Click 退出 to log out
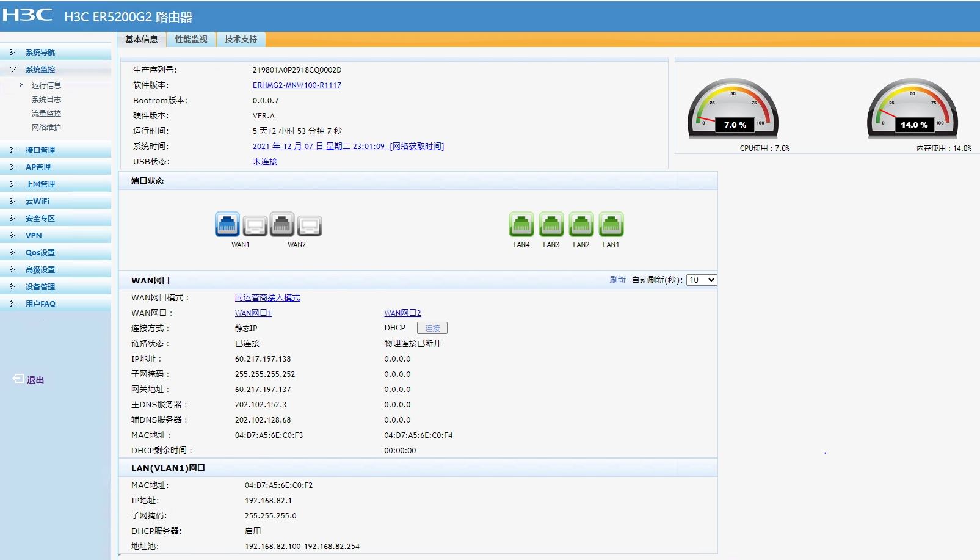The height and width of the screenshot is (560, 980). (35, 379)
